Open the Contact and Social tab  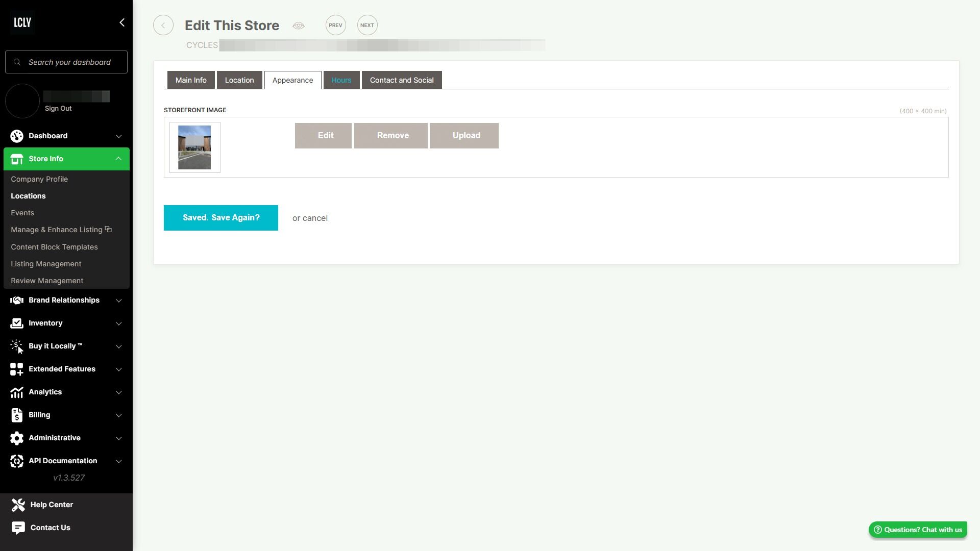point(402,80)
